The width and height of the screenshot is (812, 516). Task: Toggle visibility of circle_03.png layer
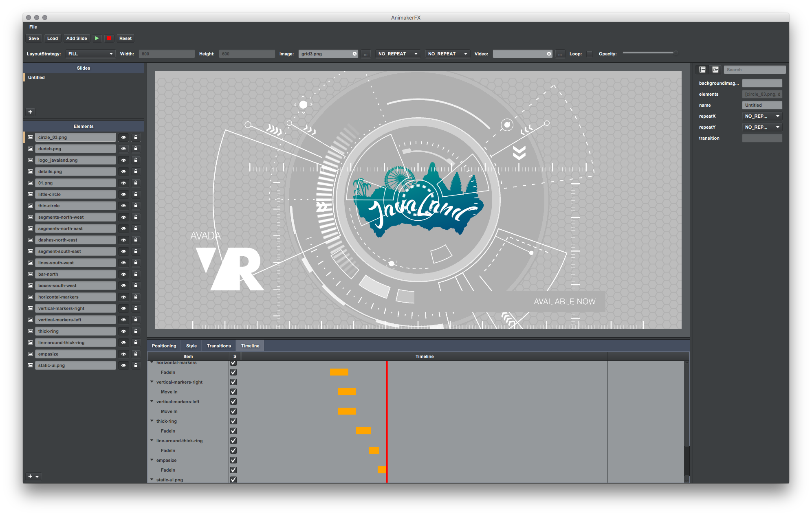(124, 137)
